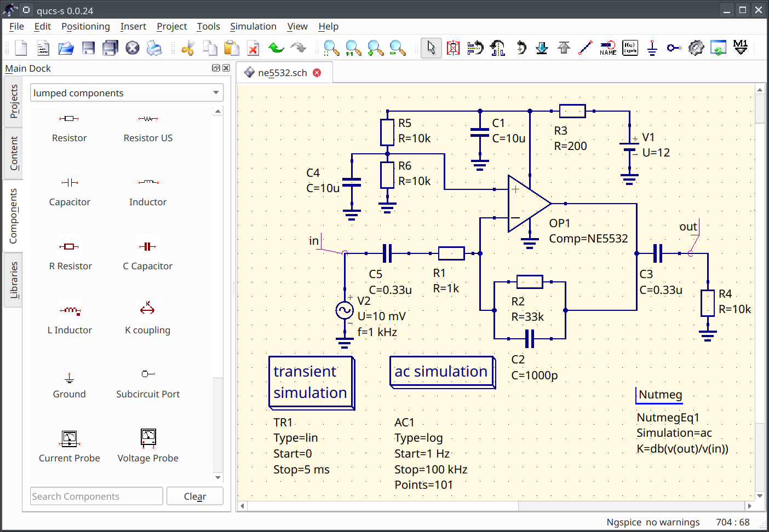This screenshot has width=769, height=532.
Task: Float the Main Dock panel
Action: [x=216, y=68]
